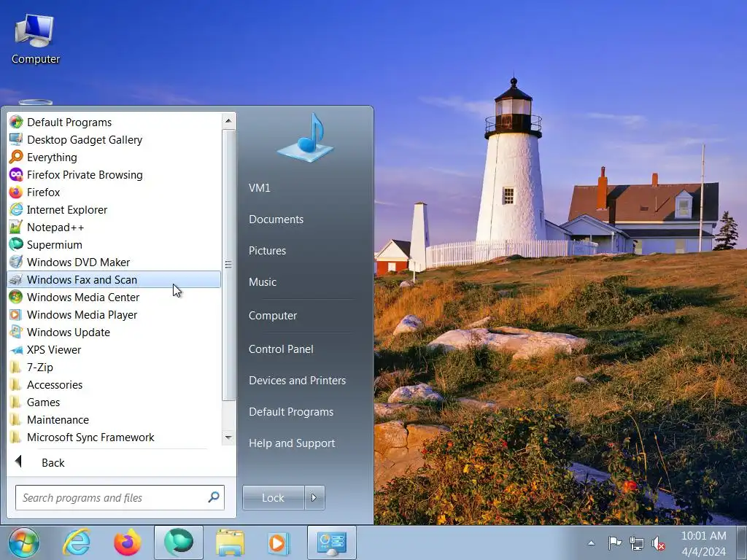Open Computer from Start menu right pane
Viewport: 747px width, 560px height.
click(x=273, y=316)
